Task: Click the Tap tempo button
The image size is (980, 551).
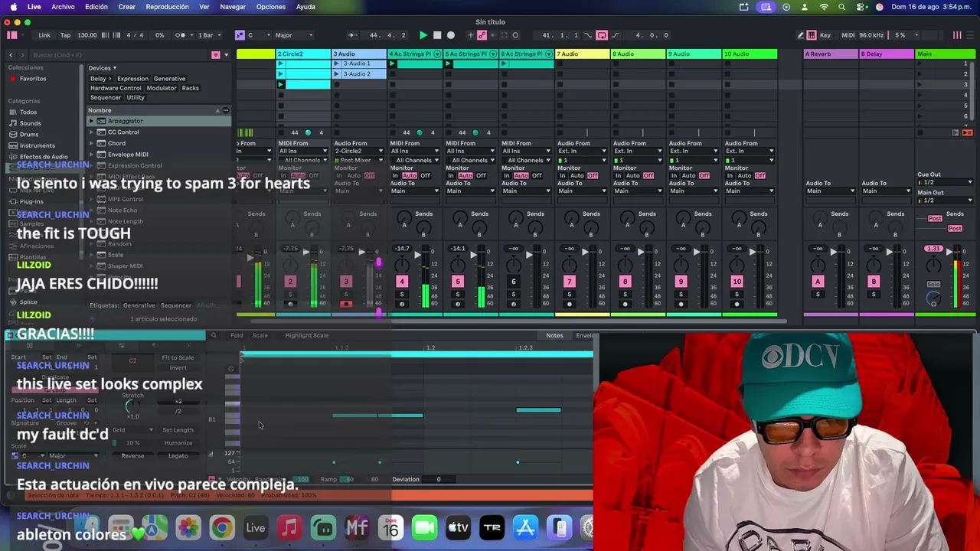Action: click(65, 35)
